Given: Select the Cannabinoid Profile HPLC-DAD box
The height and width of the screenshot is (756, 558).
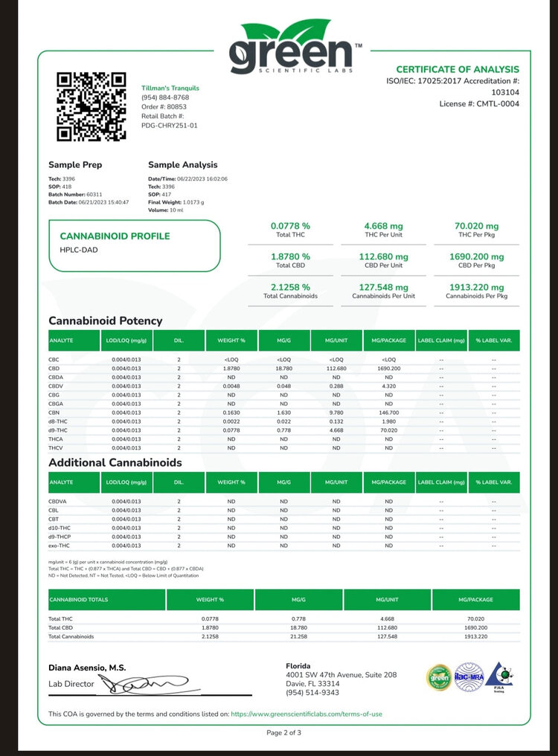Looking at the screenshot, I should pos(135,245).
